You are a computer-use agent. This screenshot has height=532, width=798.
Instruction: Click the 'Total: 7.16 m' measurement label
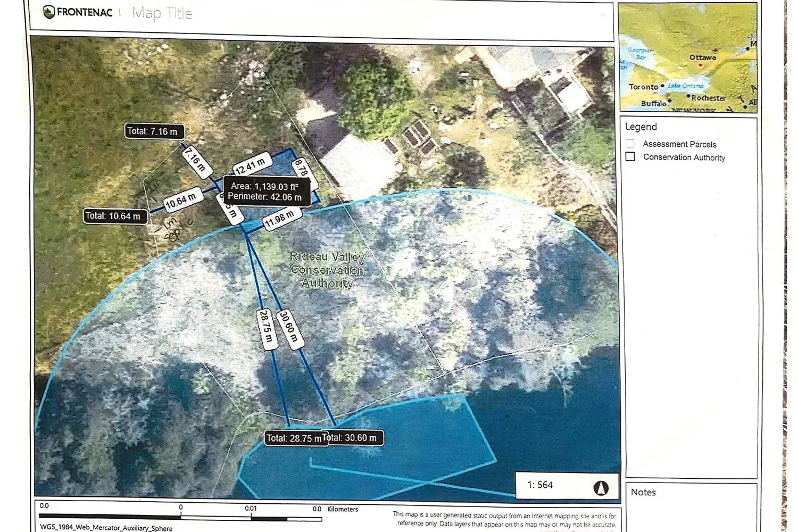pos(154,131)
